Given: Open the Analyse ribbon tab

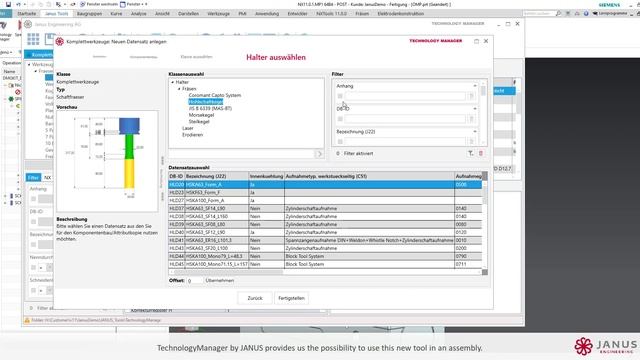Looking at the screenshot, I should [138, 13].
